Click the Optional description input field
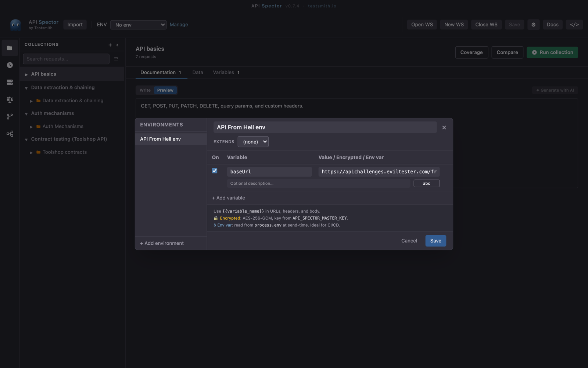This screenshot has height=368, width=588. point(318,183)
